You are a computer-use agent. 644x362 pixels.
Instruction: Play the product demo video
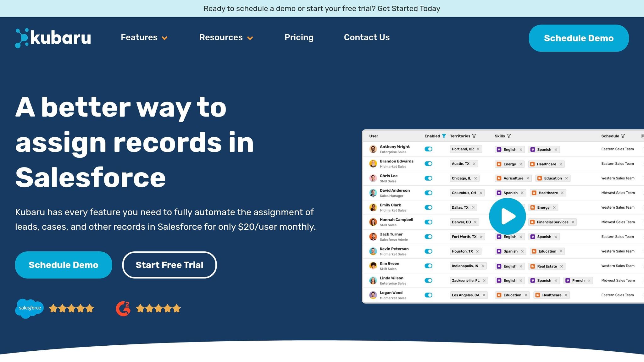[507, 216]
